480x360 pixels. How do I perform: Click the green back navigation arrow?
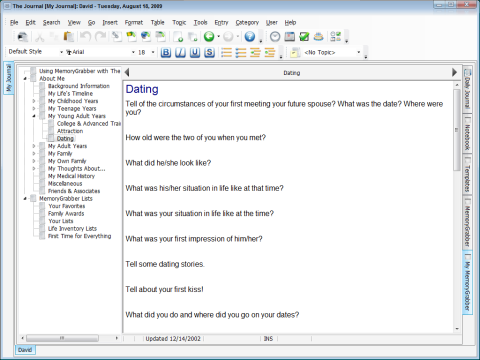209,36
